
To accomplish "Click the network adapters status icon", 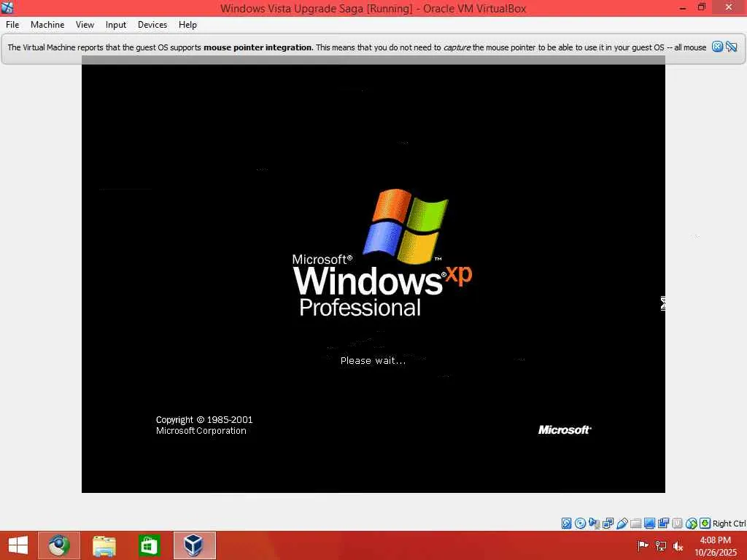I will [608, 524].
